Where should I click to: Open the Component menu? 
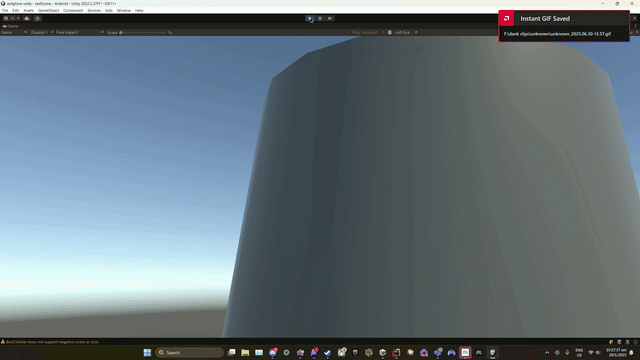(73, 10)
